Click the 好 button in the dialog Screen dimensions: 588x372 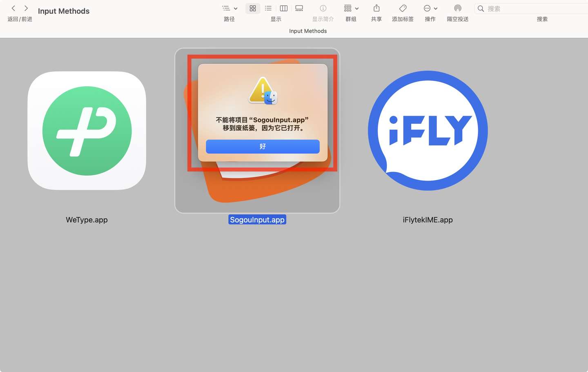click(263, 146)
